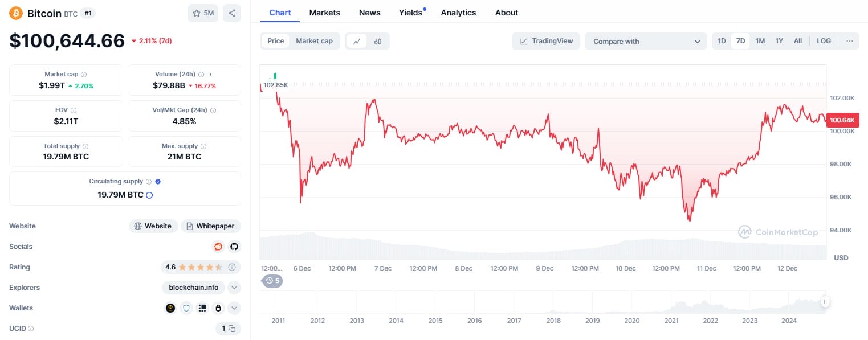
Task: Set chart range to 1M
Action: (x=760, y=41)
